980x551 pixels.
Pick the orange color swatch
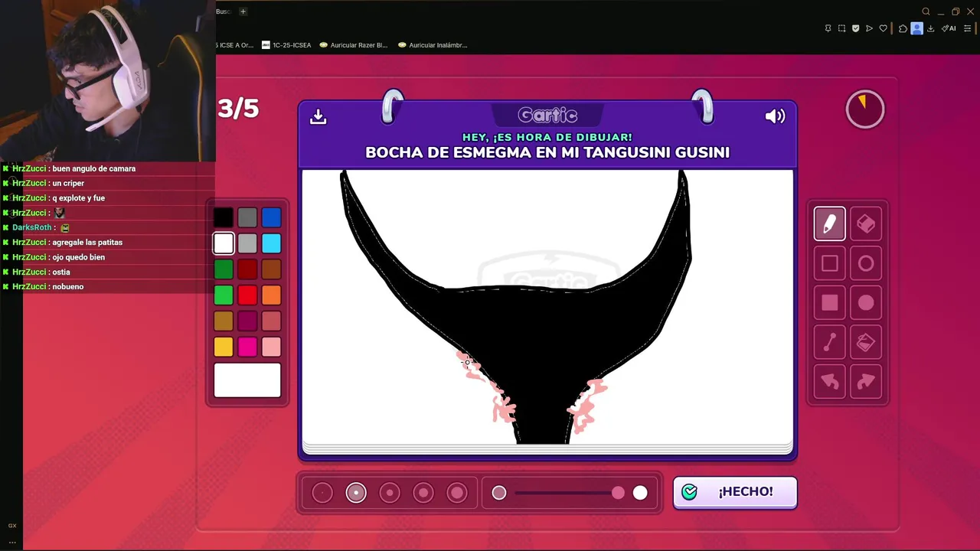(271, 295)
